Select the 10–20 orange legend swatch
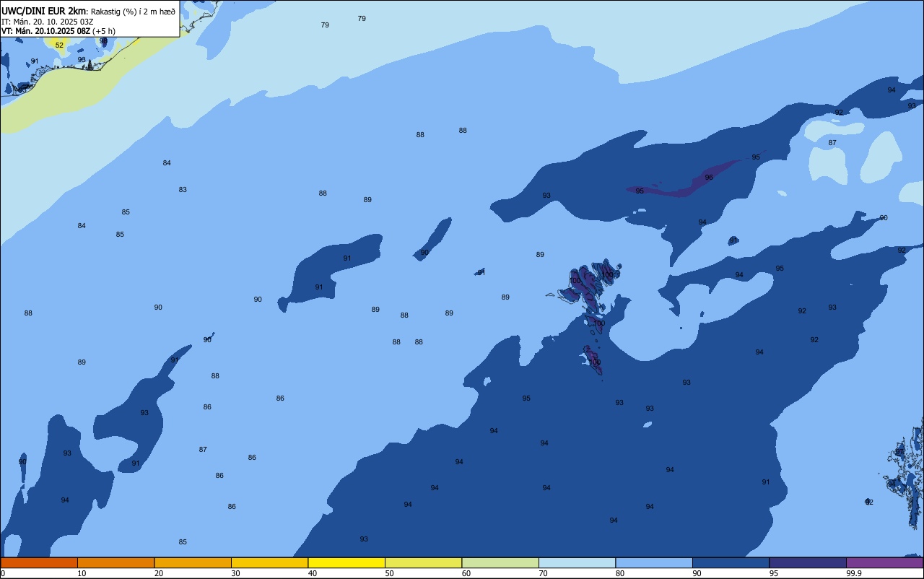 tap(115, 562)
